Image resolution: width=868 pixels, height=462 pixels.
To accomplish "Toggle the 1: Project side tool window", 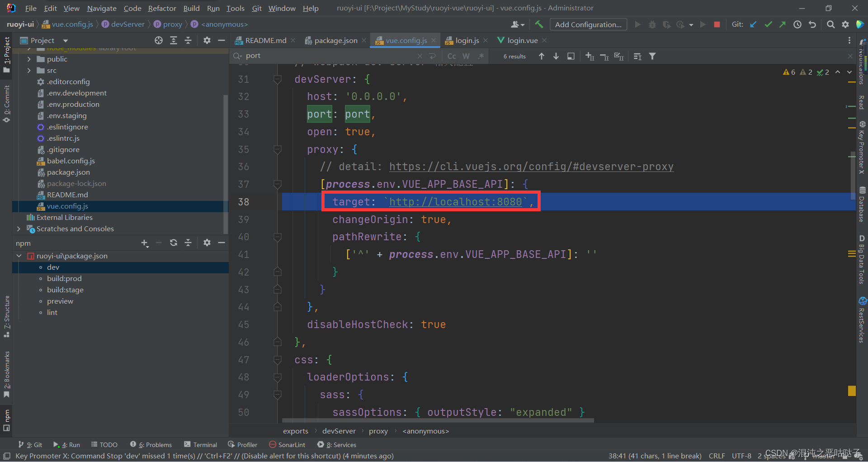I will pyautogui.click(x=6, y=55).
